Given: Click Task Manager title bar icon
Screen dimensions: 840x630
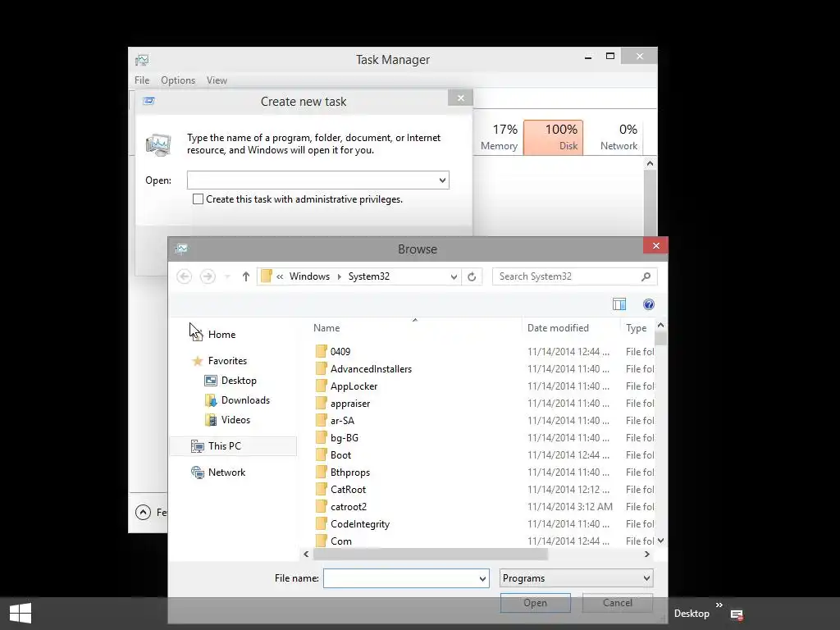Looking at the screenshot, I should pos(142,60).
